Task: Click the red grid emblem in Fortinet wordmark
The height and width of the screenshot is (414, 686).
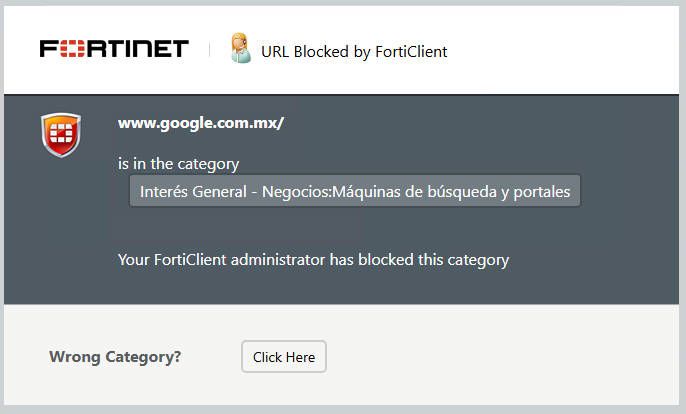Action: coord(72,49)
